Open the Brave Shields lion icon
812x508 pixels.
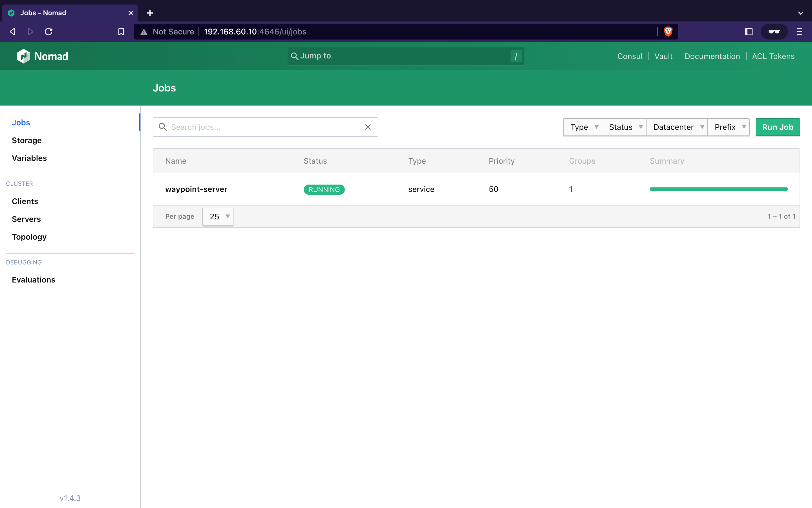point(668,32)
